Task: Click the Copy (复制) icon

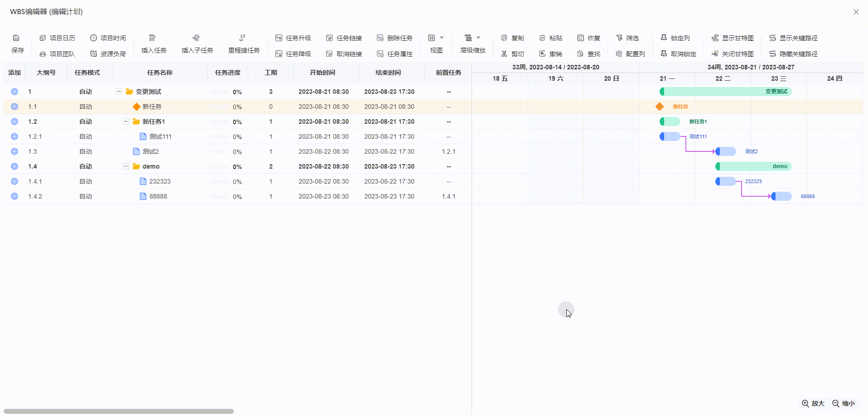Action: click(504, 38)
